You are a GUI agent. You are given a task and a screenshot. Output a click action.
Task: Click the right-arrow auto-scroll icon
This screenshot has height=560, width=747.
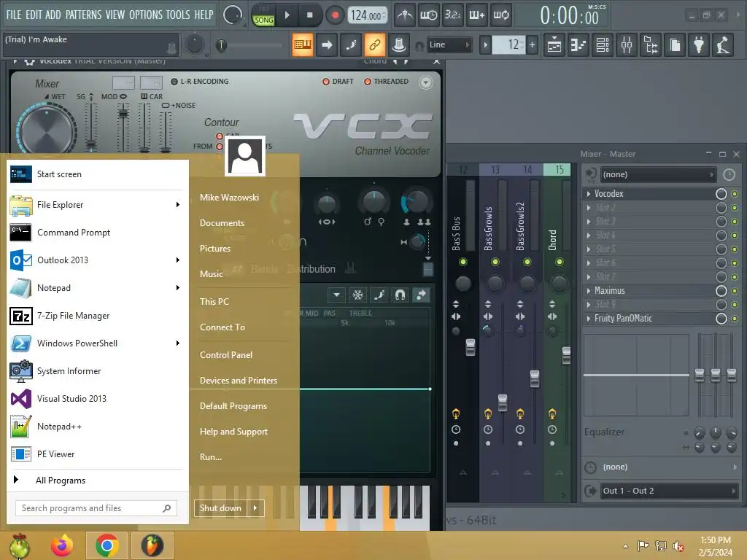(x=327, y=44)
